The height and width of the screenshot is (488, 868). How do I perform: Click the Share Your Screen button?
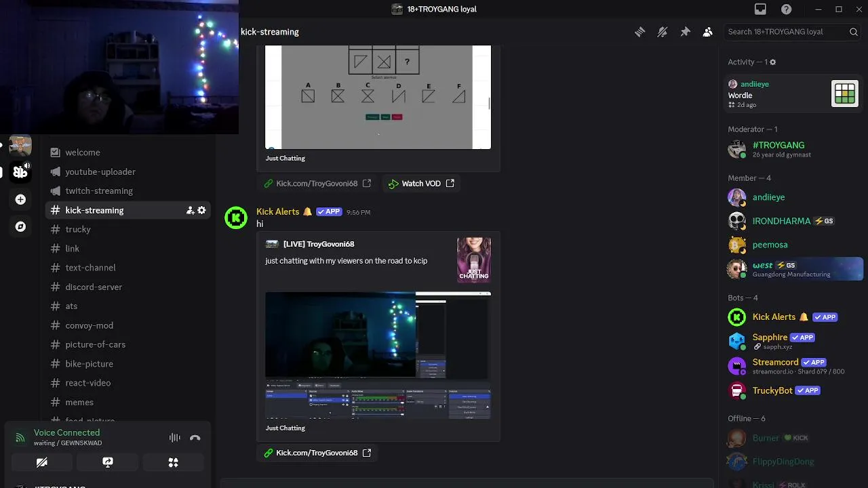click(107, 462)
